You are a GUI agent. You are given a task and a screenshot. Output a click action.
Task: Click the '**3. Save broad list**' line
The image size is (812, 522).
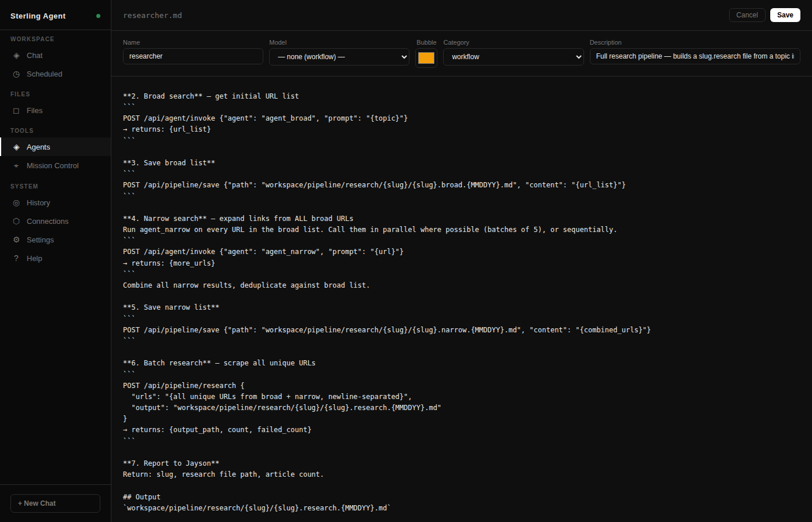(x=169, y=163)
